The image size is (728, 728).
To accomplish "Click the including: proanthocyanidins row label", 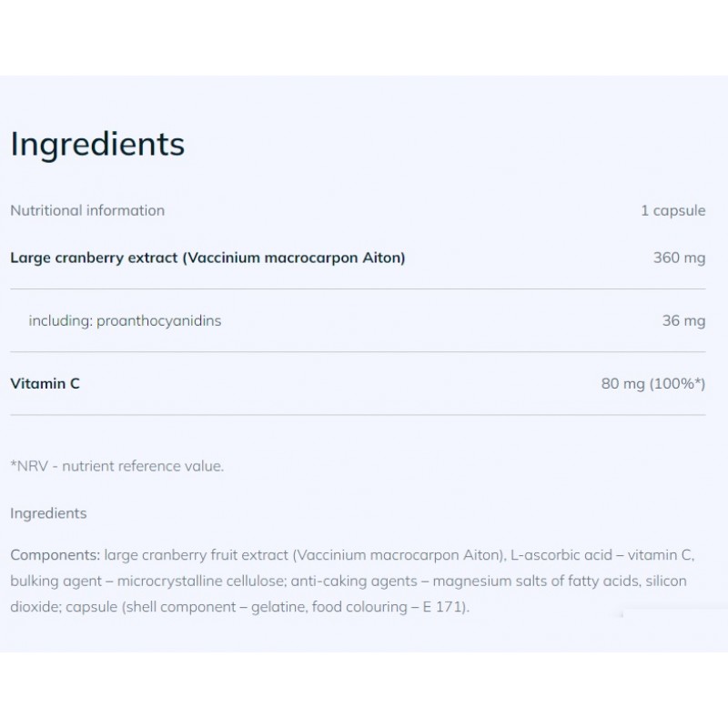I will [125, 320].
